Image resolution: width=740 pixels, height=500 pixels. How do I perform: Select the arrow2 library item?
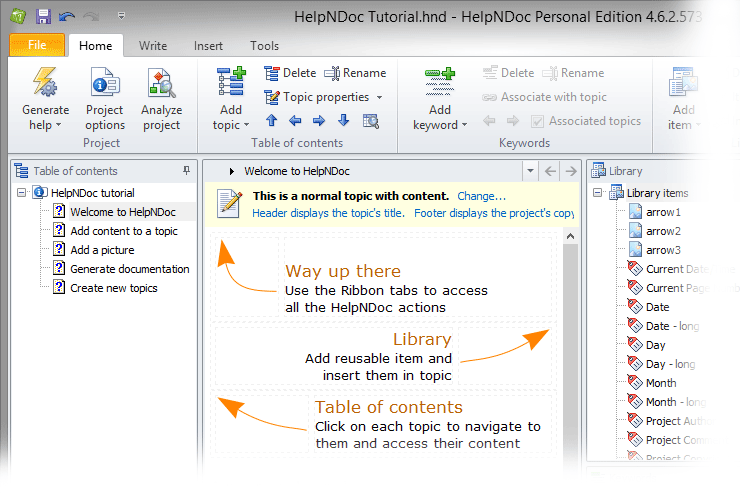click(663, 231)
